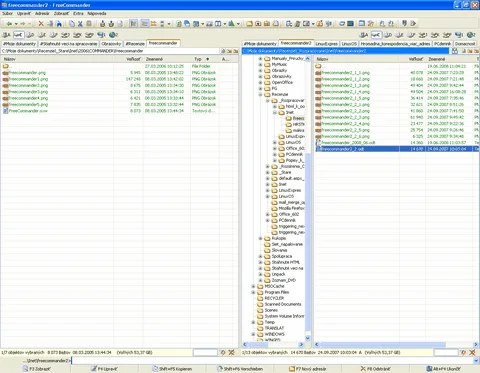Open the Extra menu
This screenshot has width=480, height=373.
(78, 14)
